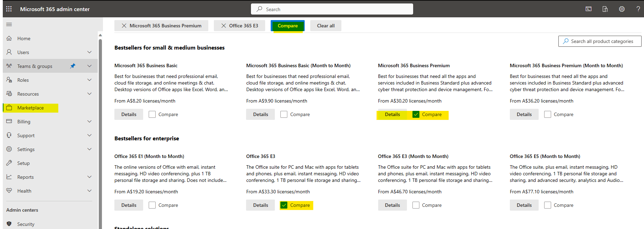
Task: Open the What's new document icon
Action: (x=605, y=9)
